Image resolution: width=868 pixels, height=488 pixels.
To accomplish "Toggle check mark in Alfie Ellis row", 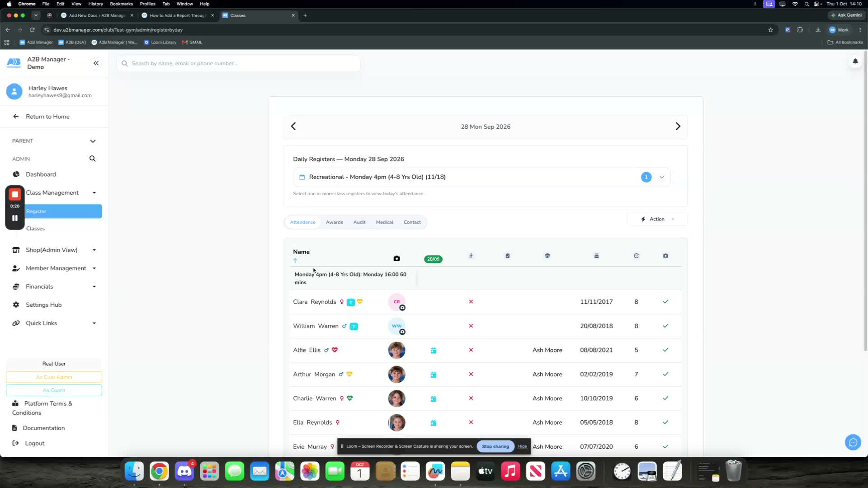I will coord(665,350).
